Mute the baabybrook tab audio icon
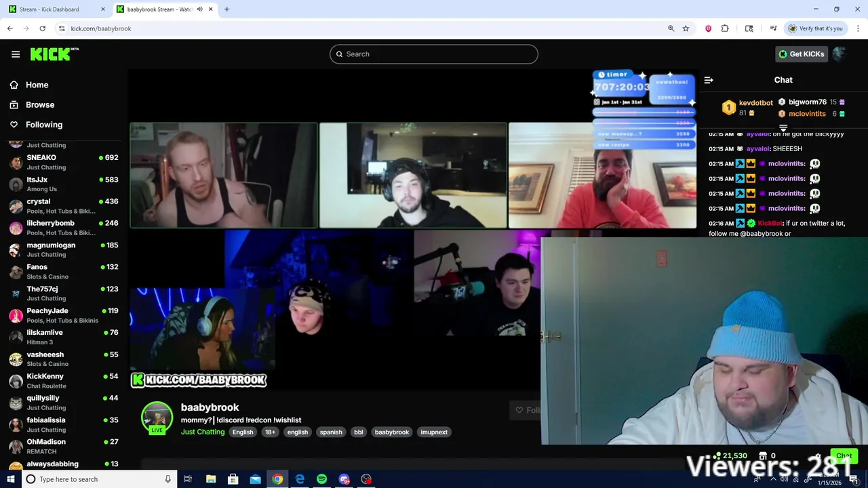 (x=199, y=9)
